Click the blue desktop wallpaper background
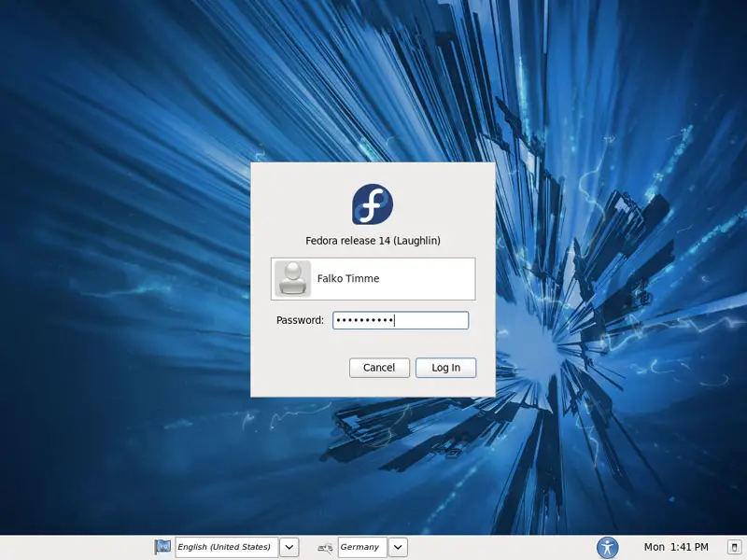Image resolution: width=747 pixels, height=560 pixels. tap(121, 280)
